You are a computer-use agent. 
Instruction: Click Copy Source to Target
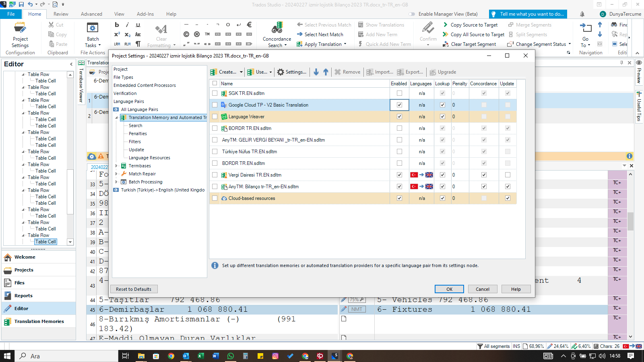point(470,25)
